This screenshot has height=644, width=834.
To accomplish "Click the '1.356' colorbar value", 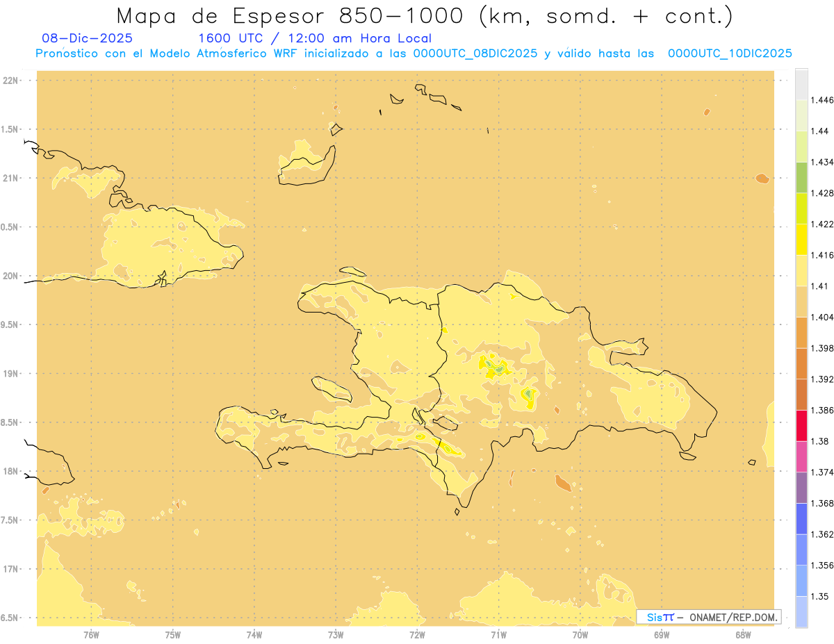I will coord(824,565).
